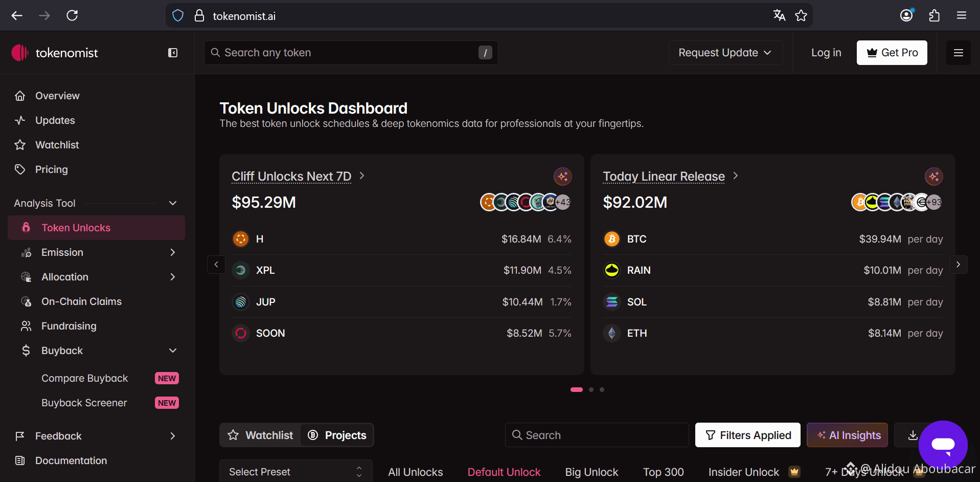This screenshot has width=980, height=482.
Task: Click the Get Pro button
Action: [892, 53]
